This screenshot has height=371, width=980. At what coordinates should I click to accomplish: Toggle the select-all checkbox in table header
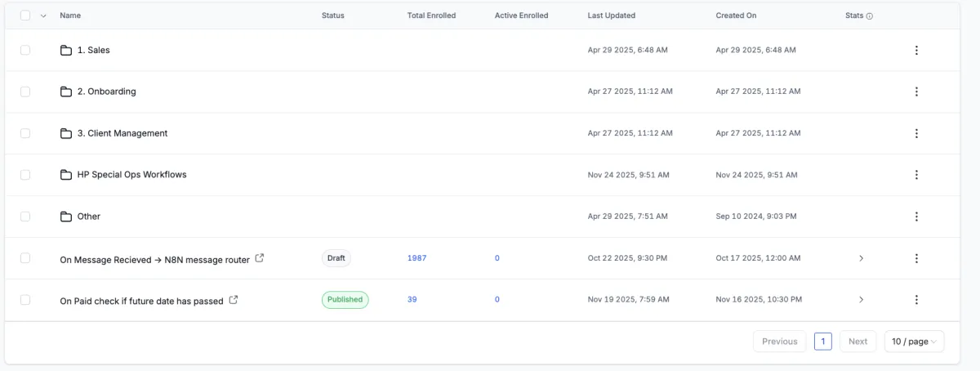pos(25,16)
